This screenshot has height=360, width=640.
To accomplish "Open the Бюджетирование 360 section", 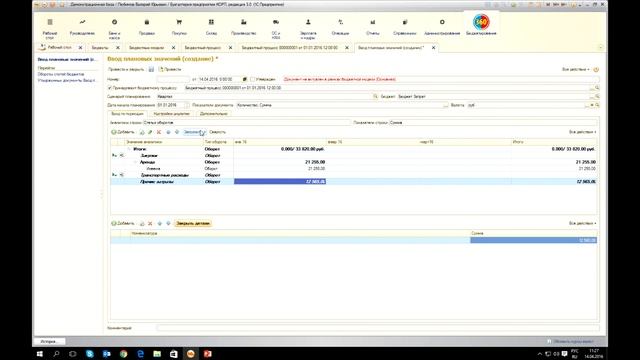I will pos(481,24).
